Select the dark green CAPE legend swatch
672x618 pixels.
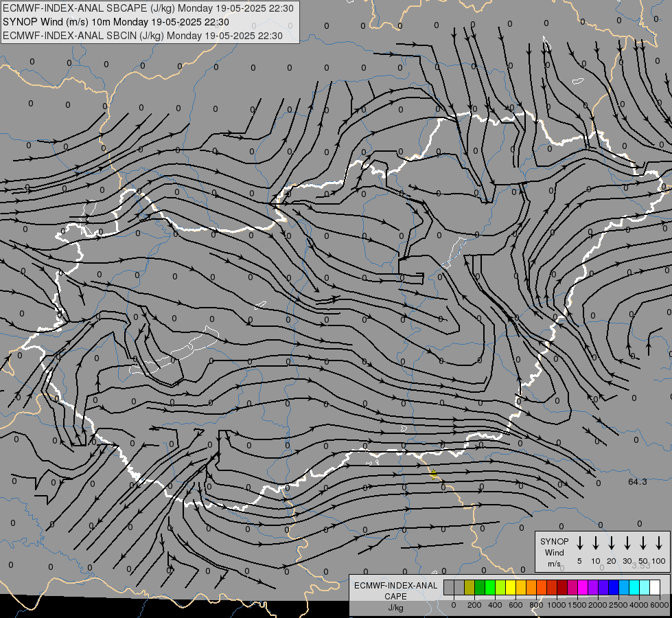480,587
